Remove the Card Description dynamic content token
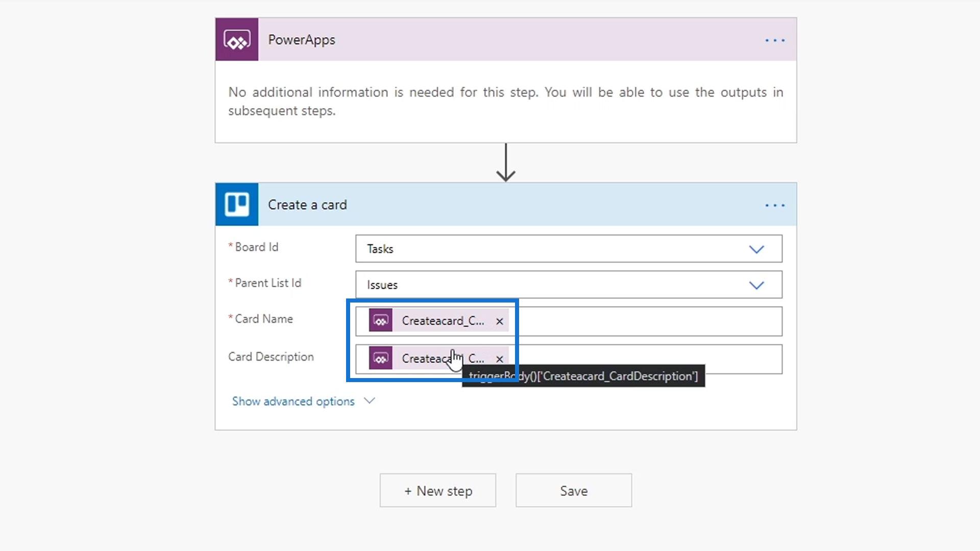The width and height of the screenshot is (980, 551). (x=499, y=359)
